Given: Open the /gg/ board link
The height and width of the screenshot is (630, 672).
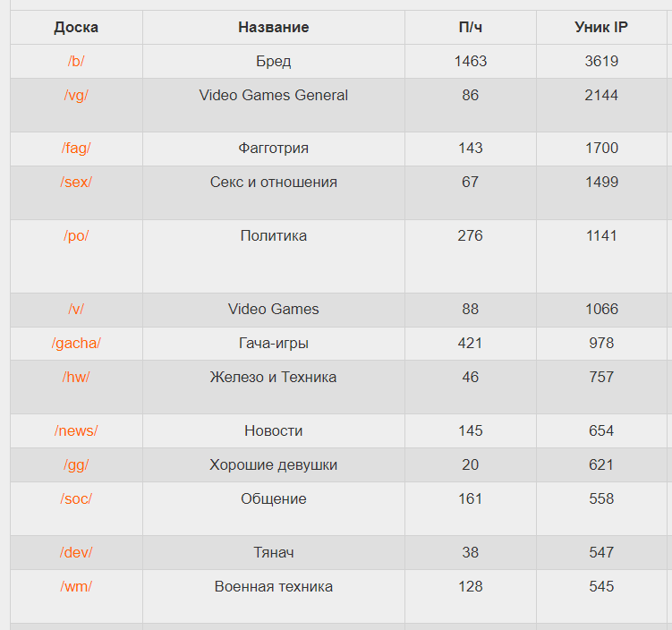Looking at the screenshot, I should click(76, 465).
